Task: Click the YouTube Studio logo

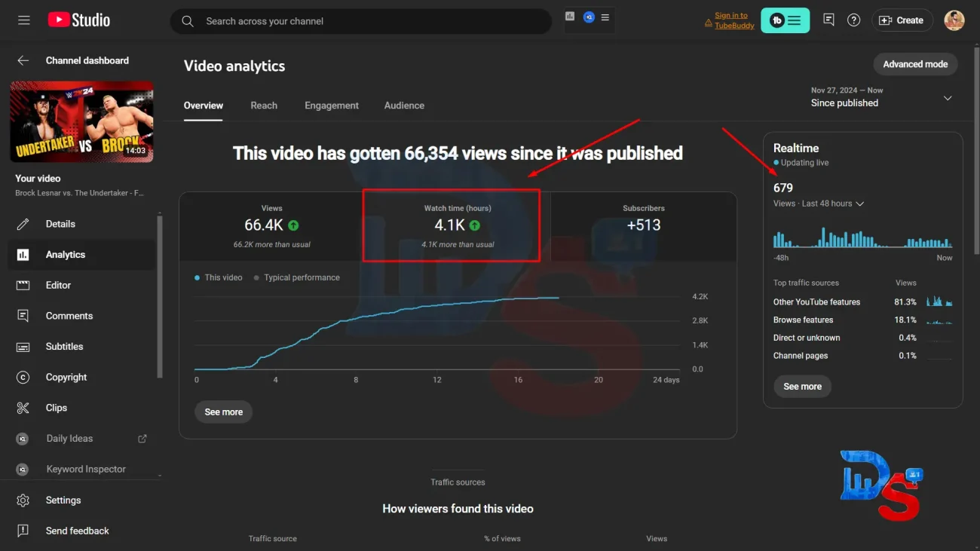Action: coord(79,20)
